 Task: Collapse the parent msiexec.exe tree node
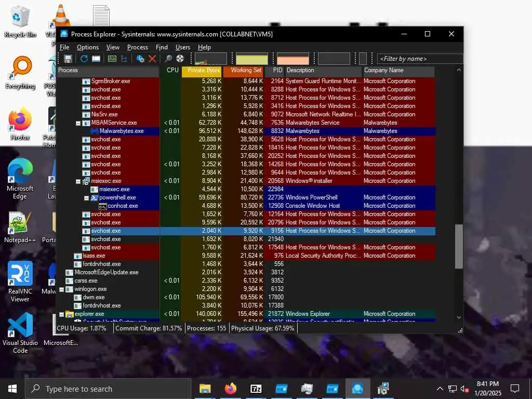(x=78, y=181)
